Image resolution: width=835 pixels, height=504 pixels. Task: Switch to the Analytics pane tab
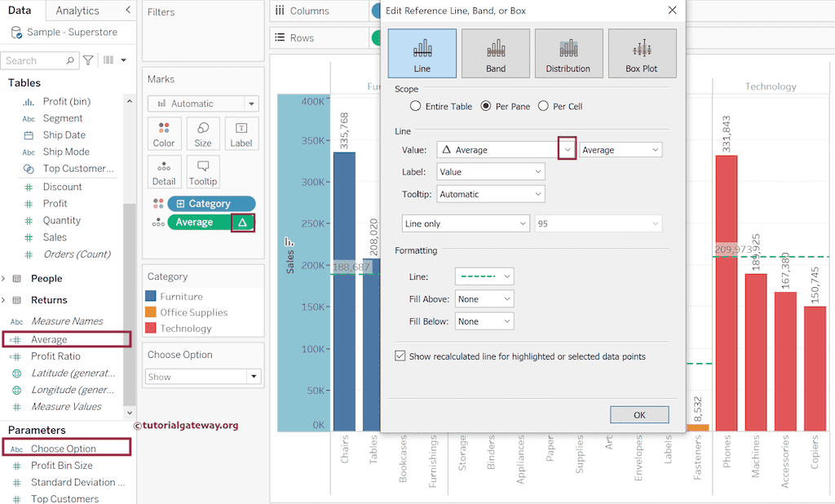(x=79, y=10)
